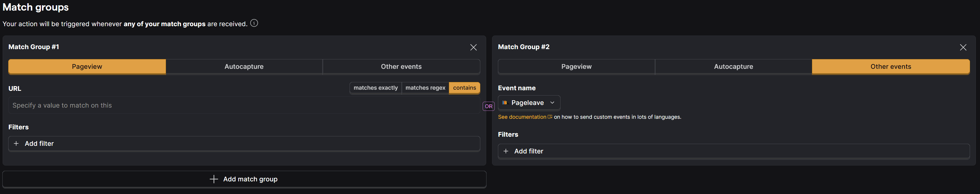Click the 'Match Group #1' title
980x194 pixels.
click(x=33, y=47)
